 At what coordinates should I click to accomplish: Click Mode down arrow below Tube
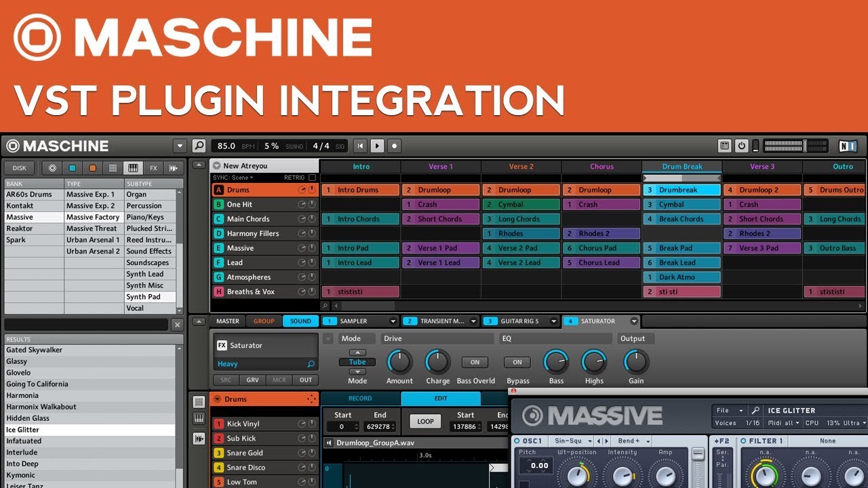tap(357, 371)
